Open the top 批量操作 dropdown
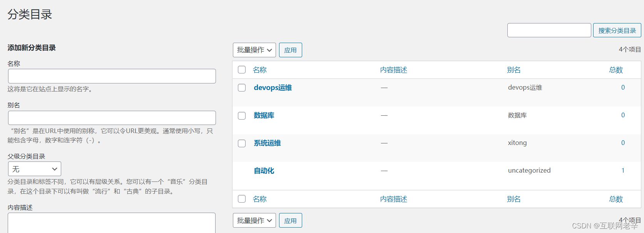Screen dimensions: 644x233 pyautogui.click(x=254, y=50)
